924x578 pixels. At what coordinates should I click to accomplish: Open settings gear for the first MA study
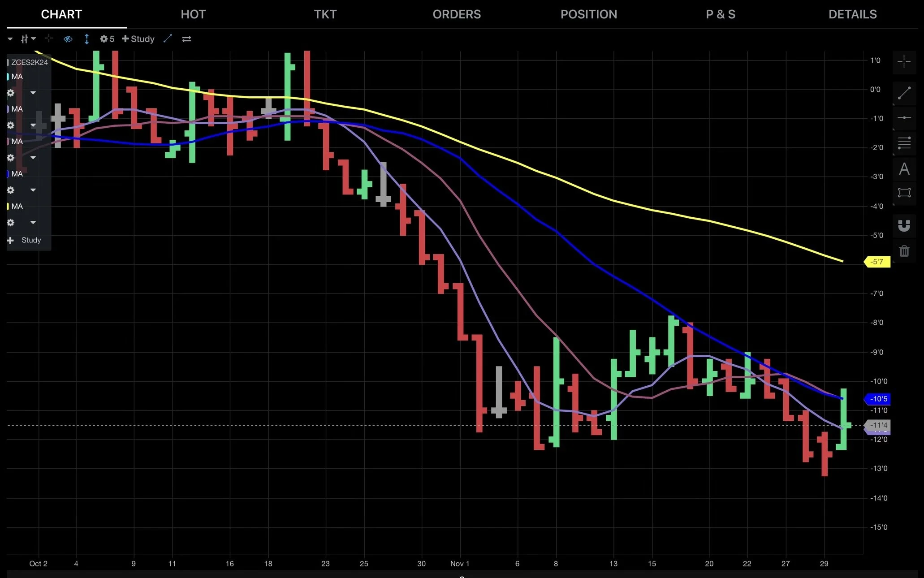click(x=11, y=93)
